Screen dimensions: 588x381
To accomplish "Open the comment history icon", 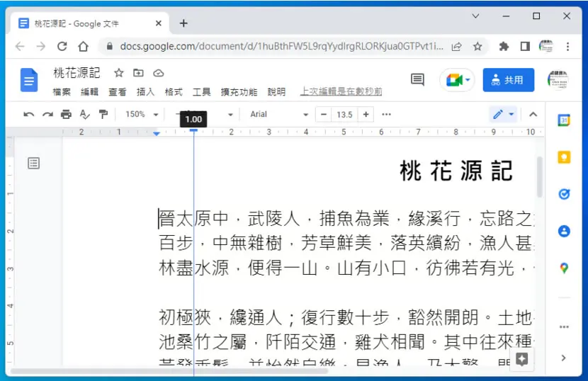I will pos(417,79).
